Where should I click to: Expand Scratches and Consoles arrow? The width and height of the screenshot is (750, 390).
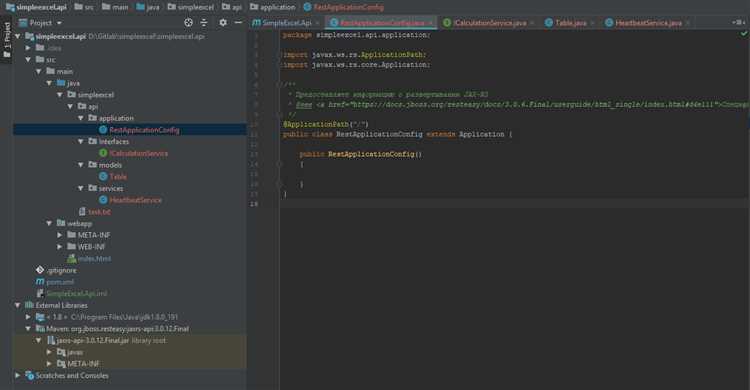[x=18, y=376]
